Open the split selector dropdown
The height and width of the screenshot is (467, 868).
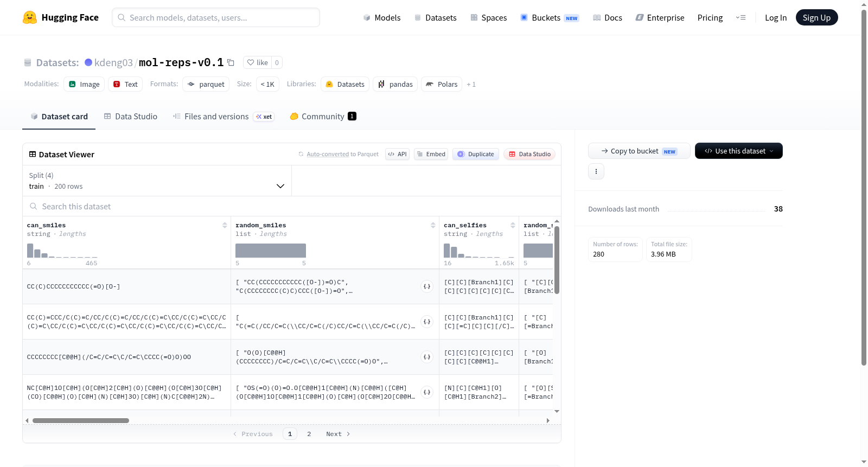157,181
